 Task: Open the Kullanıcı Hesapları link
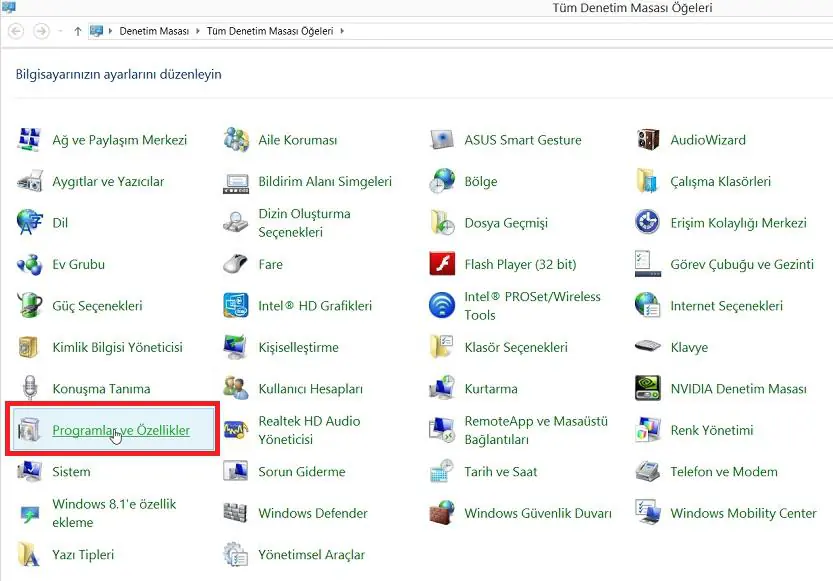310,389
